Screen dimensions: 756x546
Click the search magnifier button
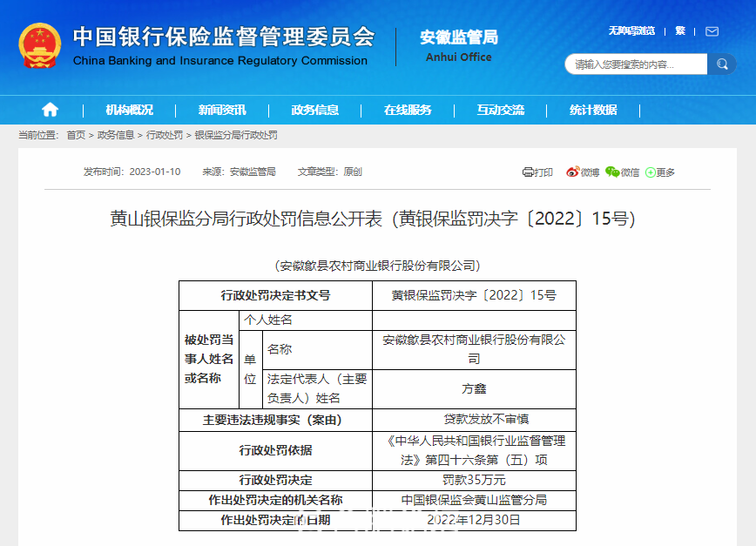point(721,64)
